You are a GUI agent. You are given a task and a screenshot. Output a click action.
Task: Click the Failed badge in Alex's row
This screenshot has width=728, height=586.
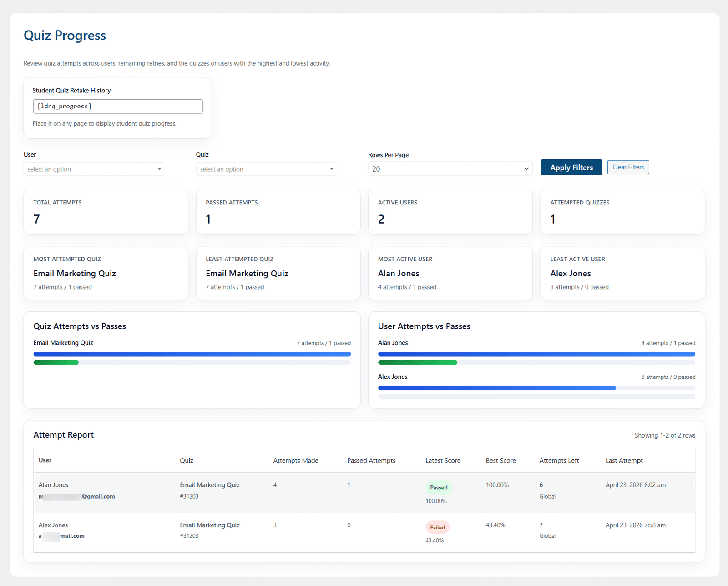click(x=437, y=527)
